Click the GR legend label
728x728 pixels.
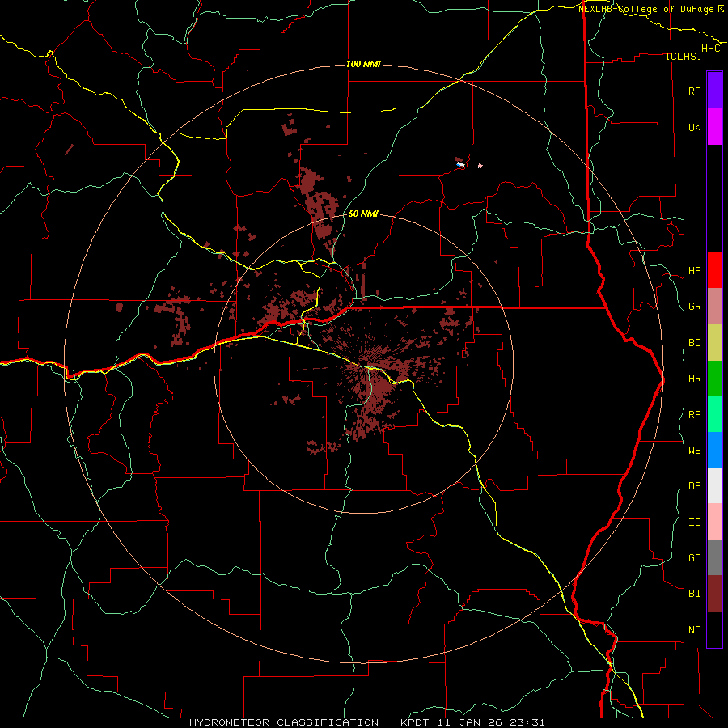[694, 307]
